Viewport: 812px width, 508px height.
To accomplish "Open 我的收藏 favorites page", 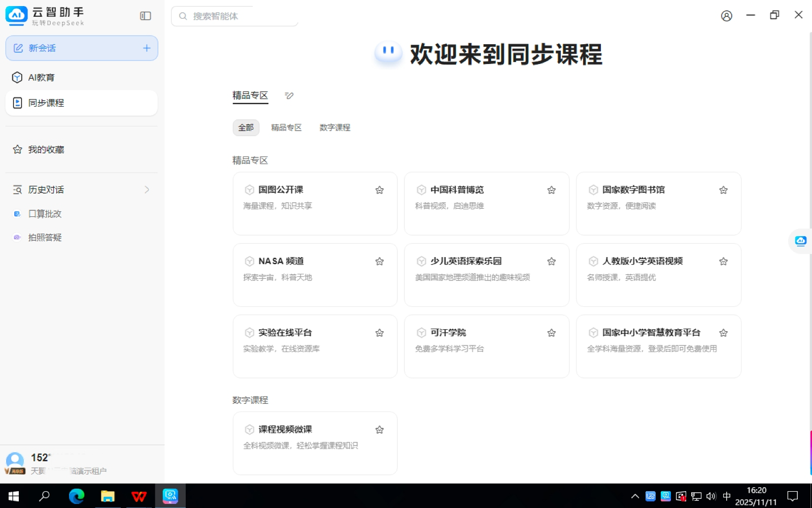I will coord(46,150).
